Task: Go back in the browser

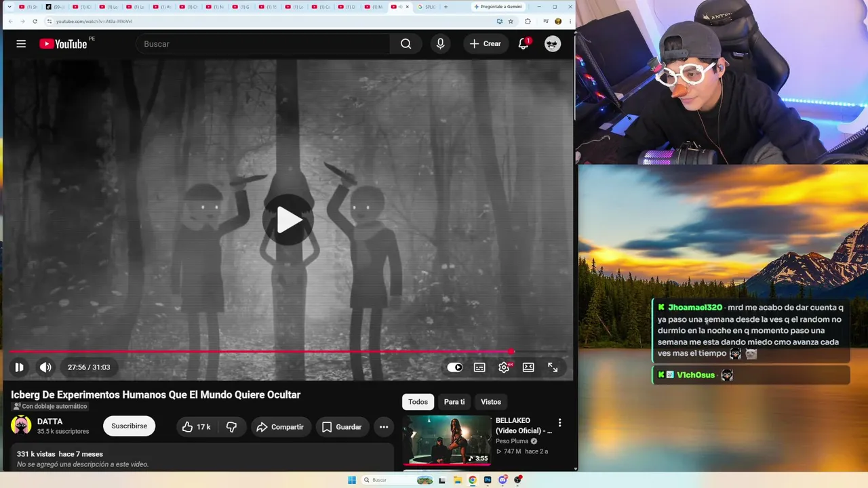Action: click(10, 21)
